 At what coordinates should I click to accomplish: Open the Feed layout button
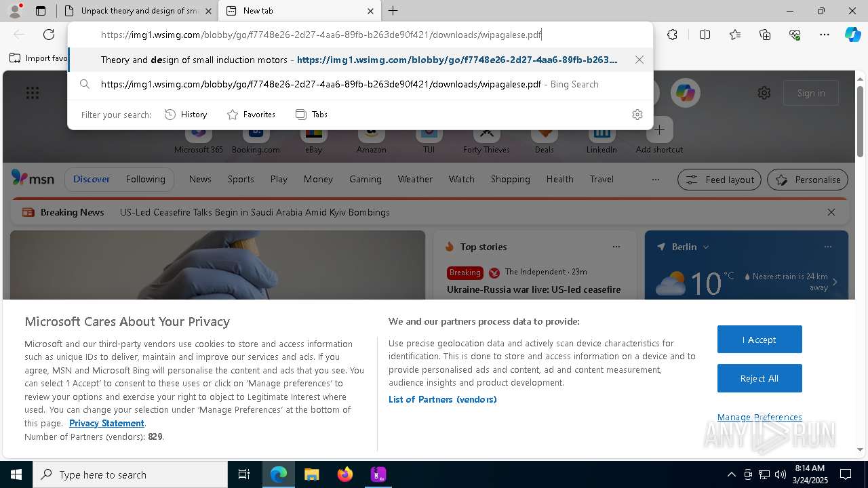click(x=719, y=180)
